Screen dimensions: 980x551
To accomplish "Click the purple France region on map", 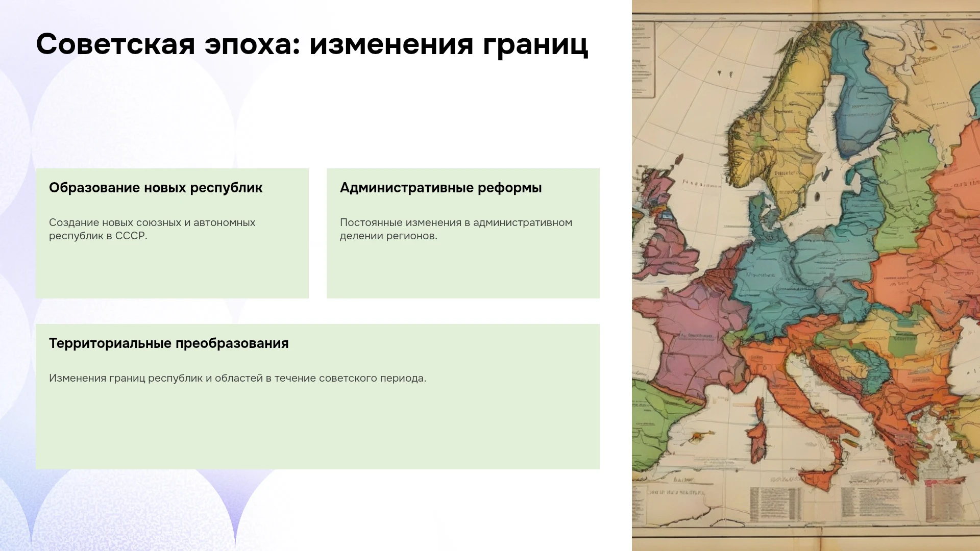I will (x=684, y=337).
